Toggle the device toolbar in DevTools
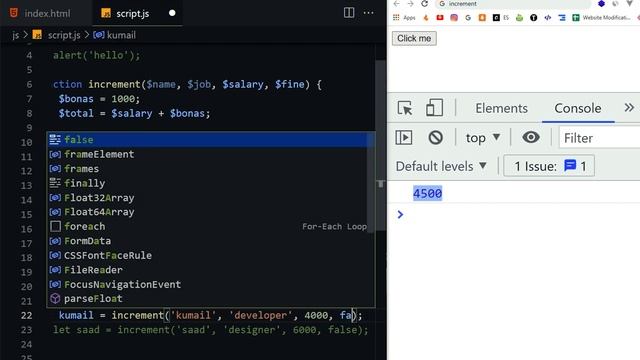Viewport: 640px width, 360px height. [434, 108]
